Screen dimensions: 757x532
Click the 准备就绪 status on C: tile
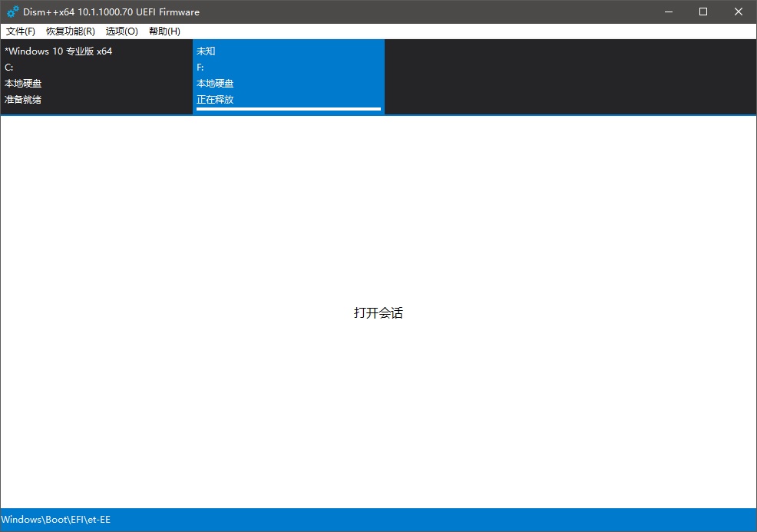(23, 100)
